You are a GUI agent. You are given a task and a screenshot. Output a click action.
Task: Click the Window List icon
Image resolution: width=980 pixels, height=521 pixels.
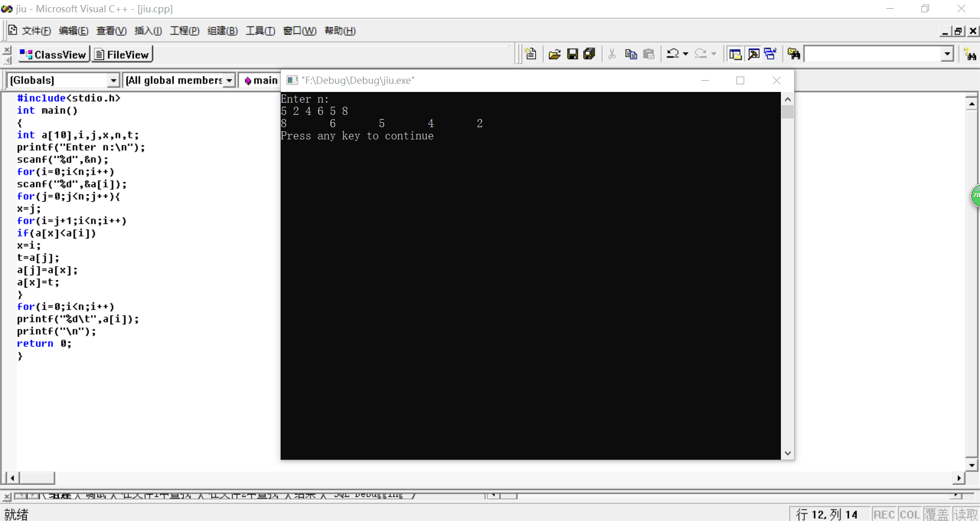click(x=770, y=54)
